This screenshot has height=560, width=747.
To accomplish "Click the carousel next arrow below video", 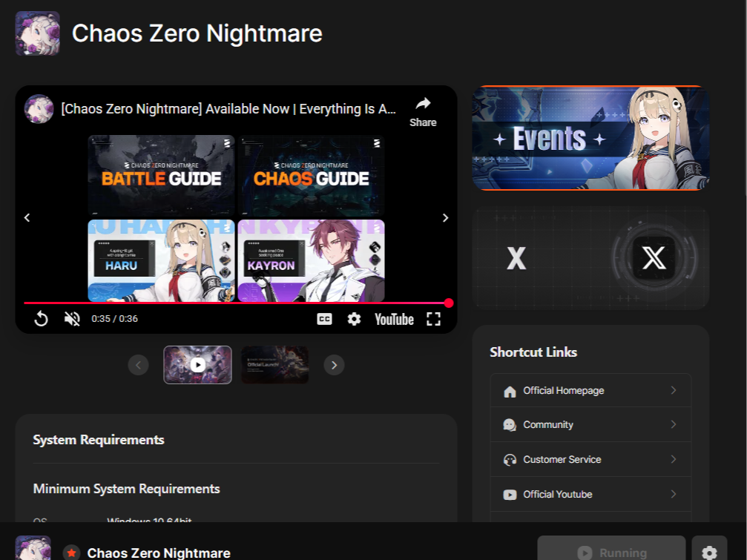I will pyautogui.click(x=334, y=365).
